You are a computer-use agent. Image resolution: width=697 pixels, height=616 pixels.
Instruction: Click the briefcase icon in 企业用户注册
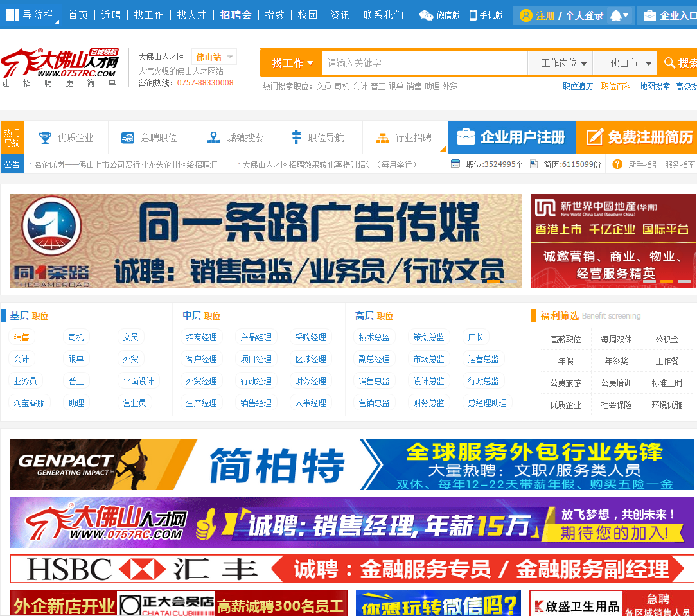(466, 137)
